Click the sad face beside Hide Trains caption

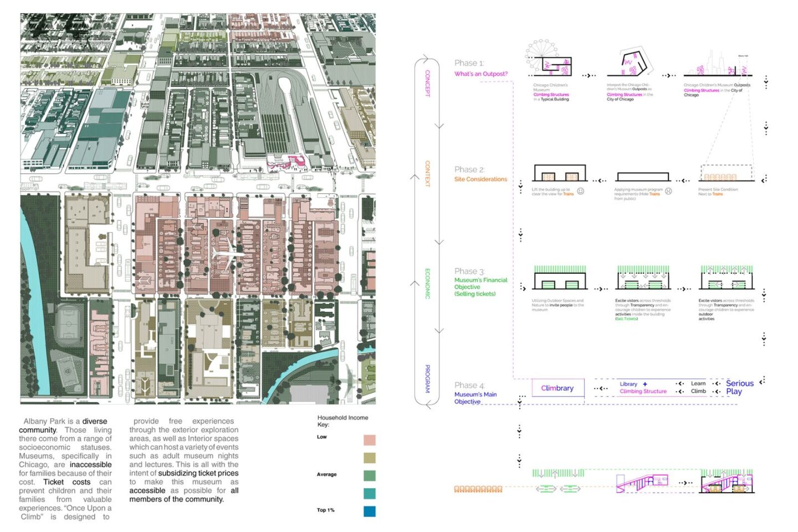click(x=669, y=191)
